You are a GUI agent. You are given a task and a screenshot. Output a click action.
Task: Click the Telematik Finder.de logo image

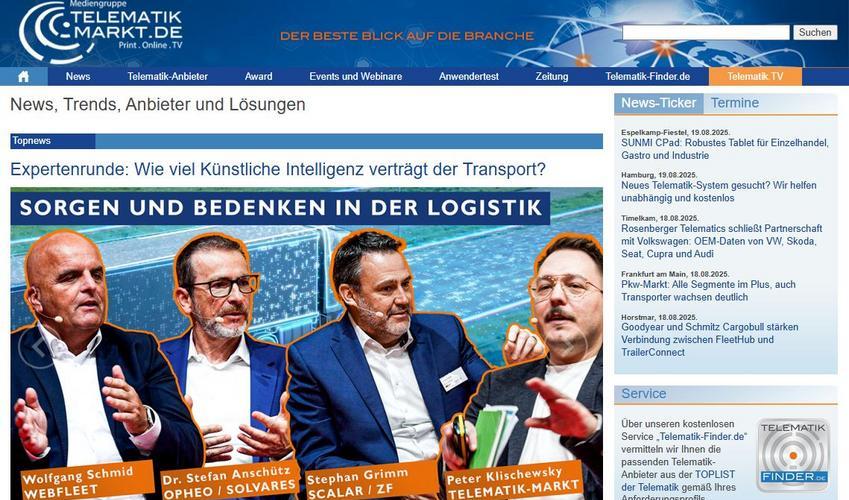point(793,454)
